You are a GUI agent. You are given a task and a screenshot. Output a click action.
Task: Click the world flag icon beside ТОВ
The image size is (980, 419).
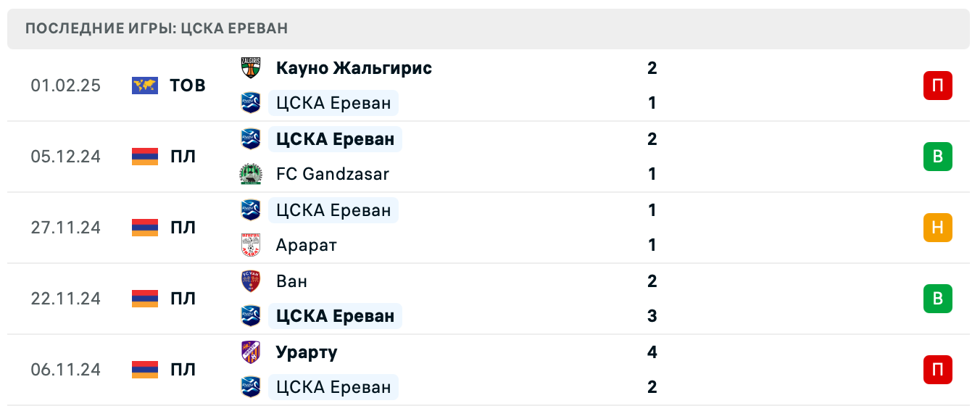(x=145, y=86)
